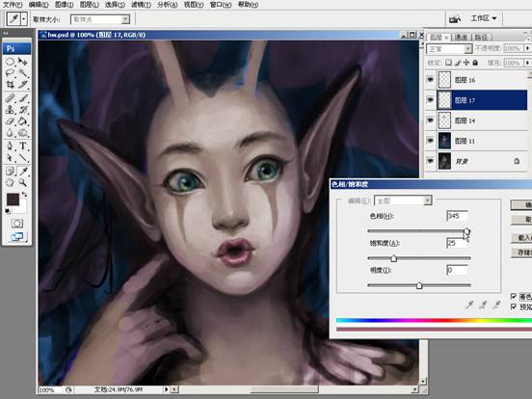532x399 pixels.
Task: Select the Crop tool
Action: [x=10, y=85]
